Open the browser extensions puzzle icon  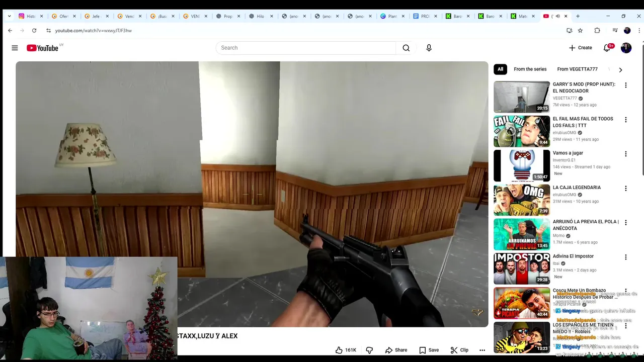pos(597,31)
